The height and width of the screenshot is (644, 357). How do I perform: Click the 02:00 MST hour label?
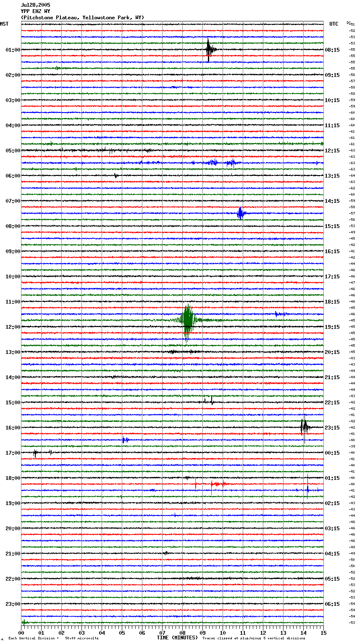click(13, 75)
